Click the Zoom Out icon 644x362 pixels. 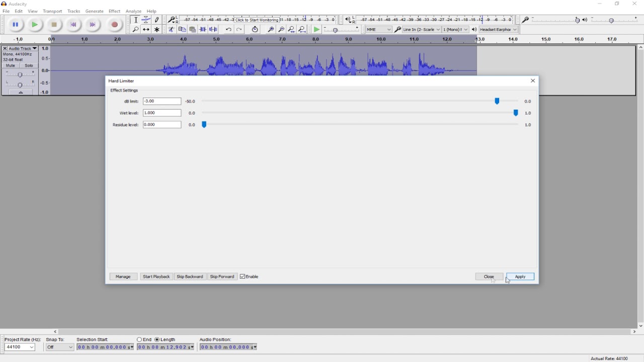pos(281,30)
